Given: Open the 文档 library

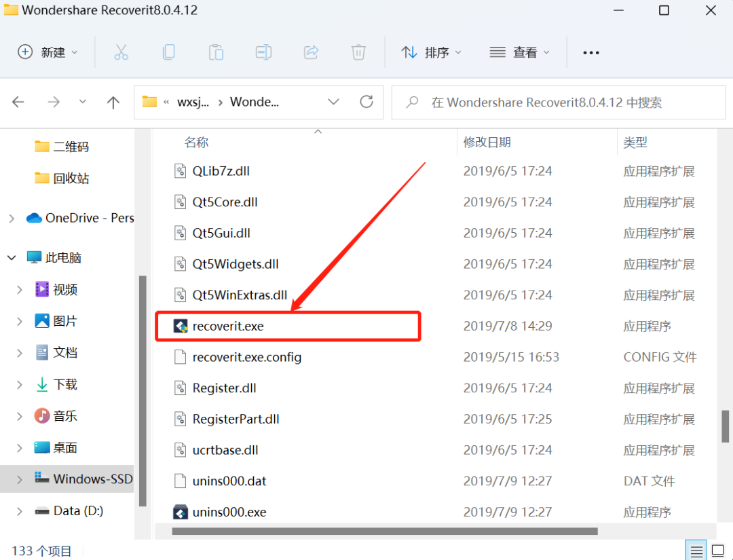Looking at the screenshot, I should pyautogui.click(x=56, y=352).
